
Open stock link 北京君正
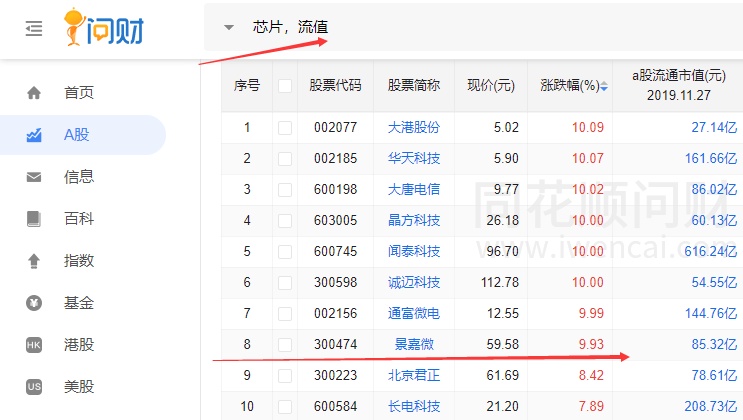point(413,375)
